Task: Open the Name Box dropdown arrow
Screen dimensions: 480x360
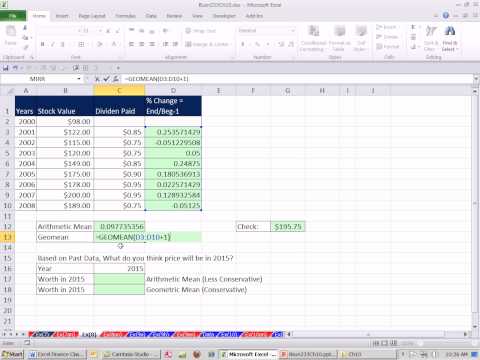Action: [x=79, y=79]
